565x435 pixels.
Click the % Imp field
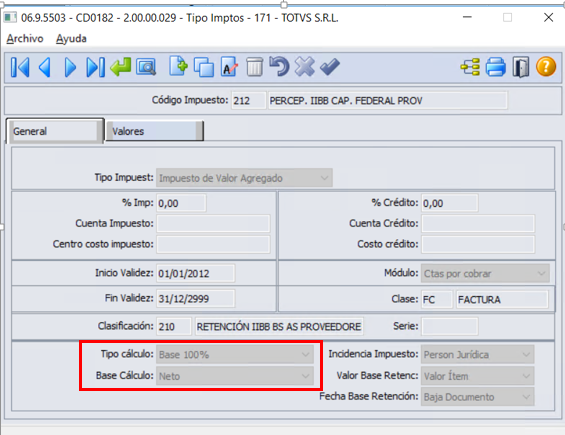(181, 203)
